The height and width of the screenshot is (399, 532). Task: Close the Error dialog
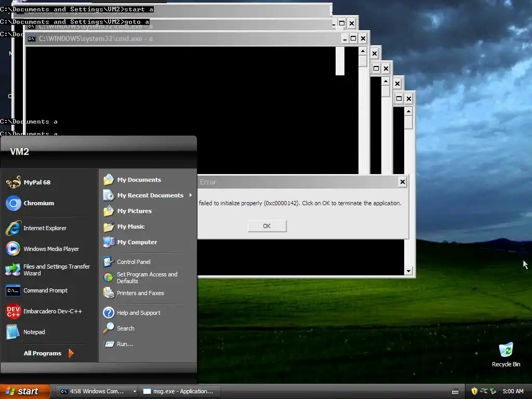tap(403, 182)
